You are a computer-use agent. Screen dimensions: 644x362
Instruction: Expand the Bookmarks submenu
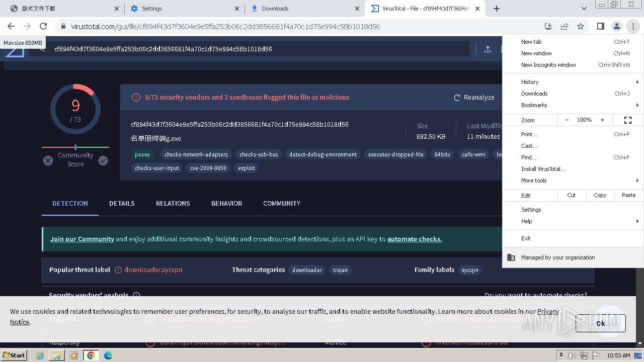point(573,105)
